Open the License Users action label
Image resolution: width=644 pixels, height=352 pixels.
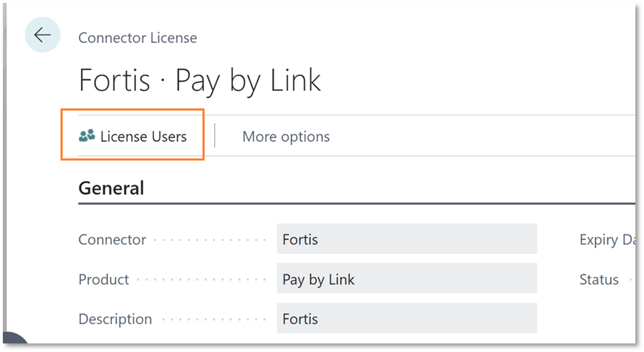143,137
